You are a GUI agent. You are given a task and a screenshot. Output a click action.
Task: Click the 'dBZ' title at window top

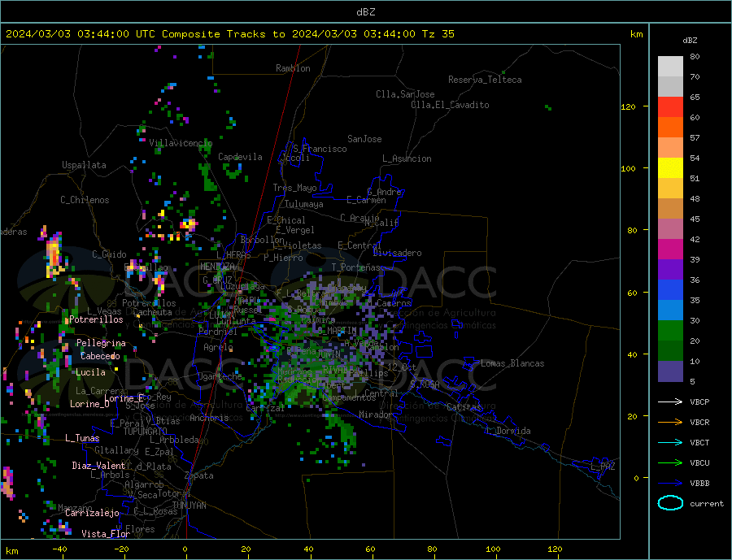coord(365,12)
